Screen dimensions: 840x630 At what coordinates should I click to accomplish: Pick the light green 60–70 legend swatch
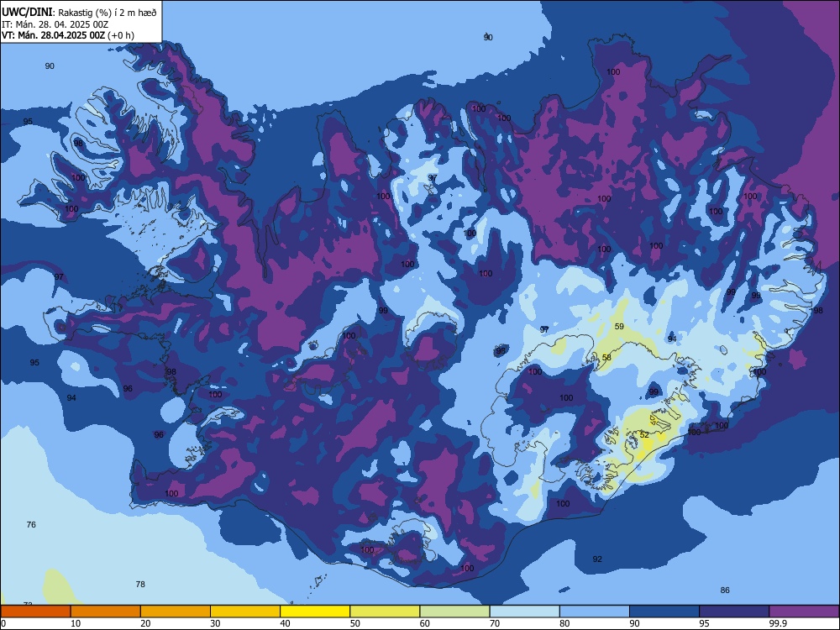pyautogui.click(x=454, y=612)
